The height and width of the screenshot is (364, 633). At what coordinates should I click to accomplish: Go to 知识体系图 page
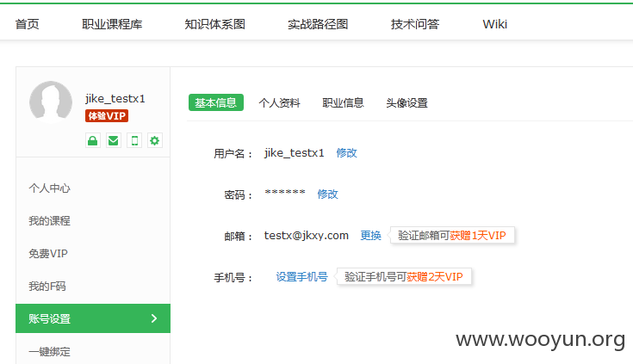[214, 24]
